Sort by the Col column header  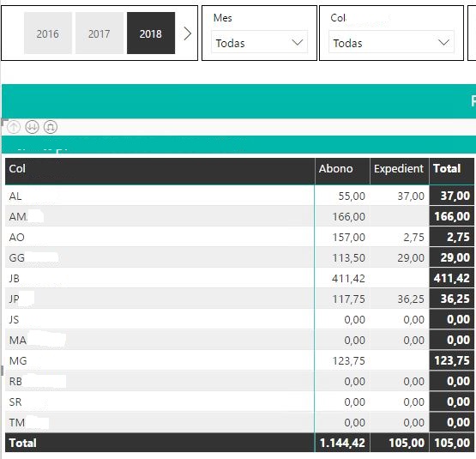pos(17,169)
